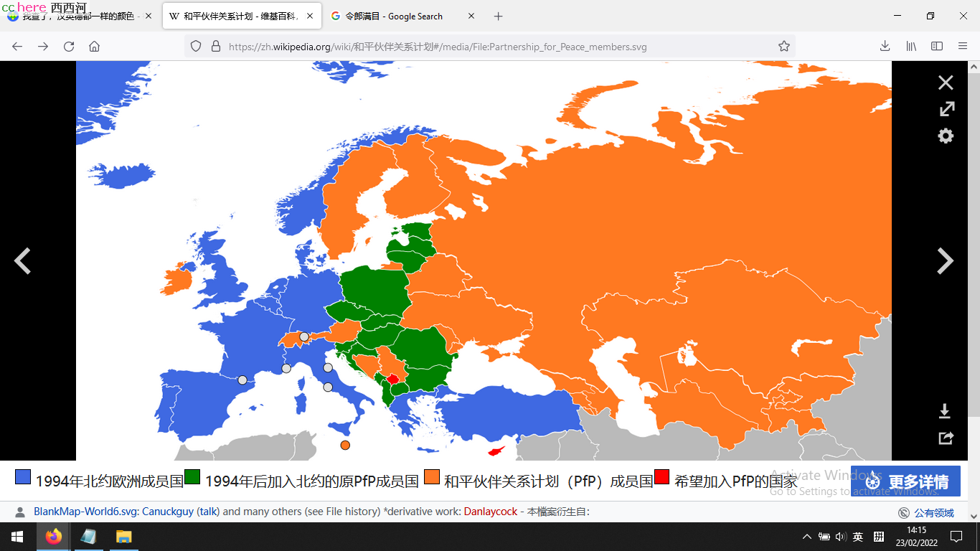Open the Windows Start menu
980x551 pixels.
coord(17,537)
